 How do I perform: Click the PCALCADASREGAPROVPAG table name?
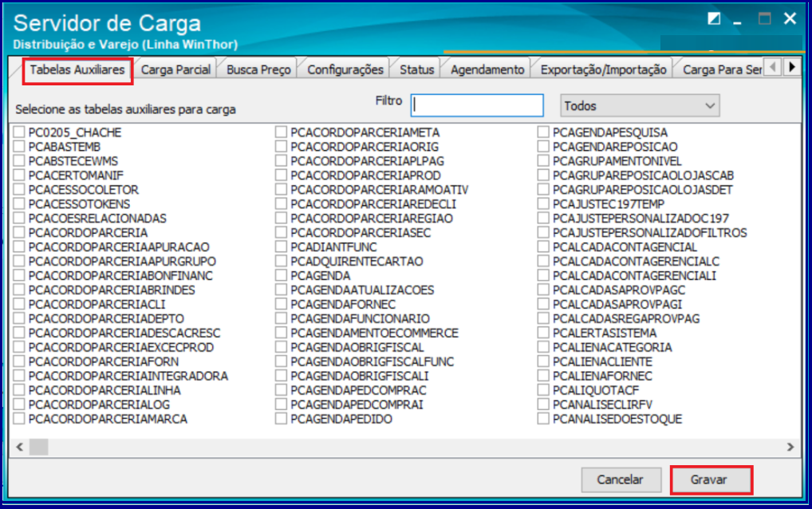(626, 318)
